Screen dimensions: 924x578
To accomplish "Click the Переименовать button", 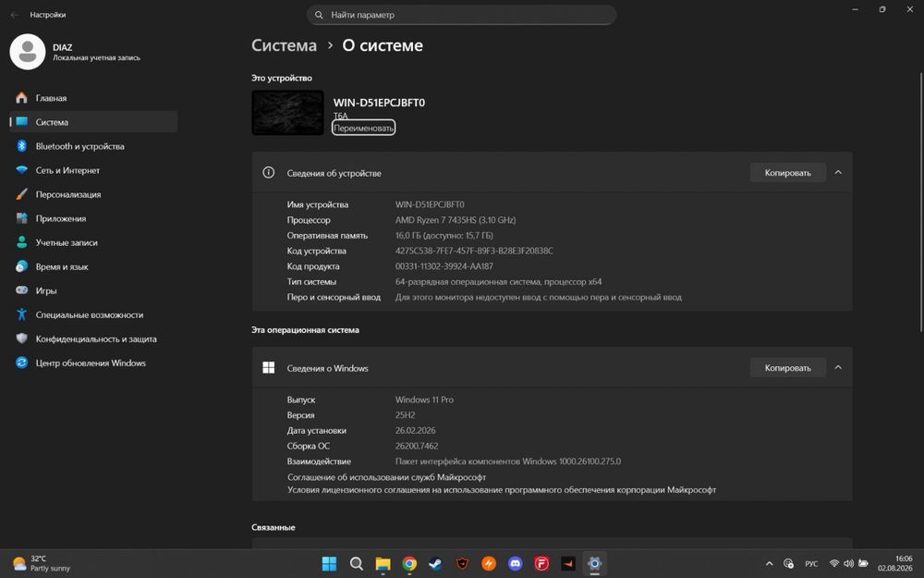I will click(x=363, y=128).
